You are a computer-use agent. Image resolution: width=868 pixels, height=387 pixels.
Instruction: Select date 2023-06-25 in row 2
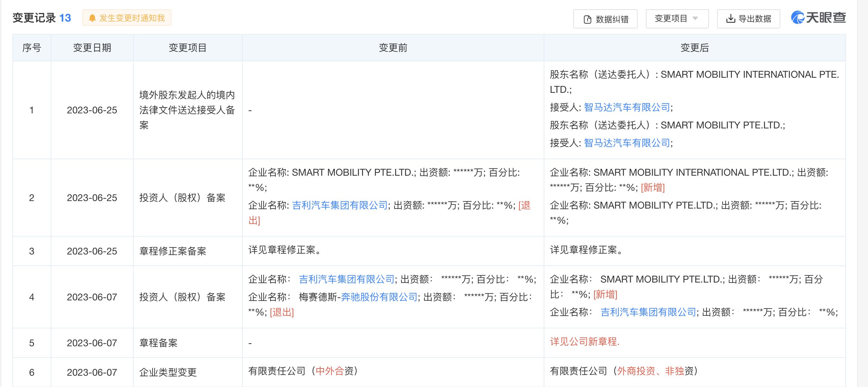(x=92, y=198)
